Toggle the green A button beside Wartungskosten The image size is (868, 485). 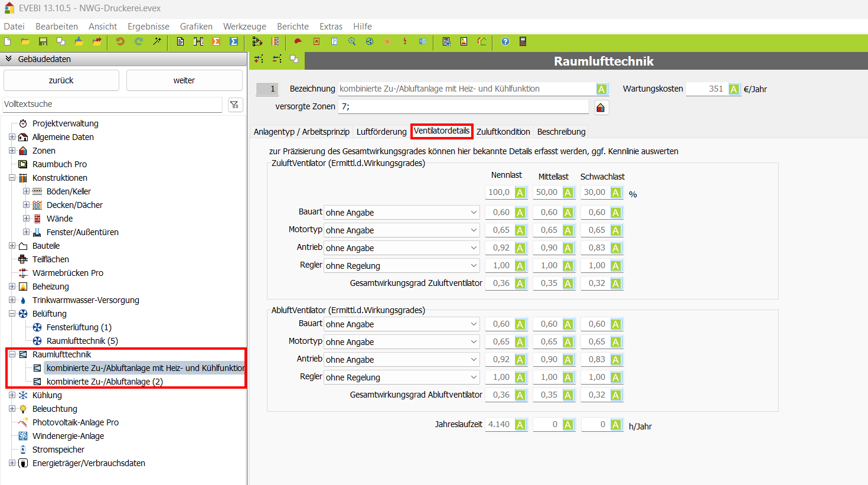coord(733,89)
